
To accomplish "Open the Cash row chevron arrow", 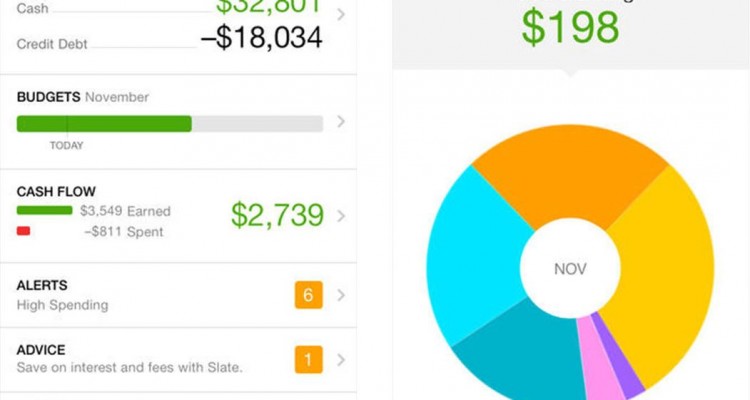I will pyautogui.click(x=341, y=15).
